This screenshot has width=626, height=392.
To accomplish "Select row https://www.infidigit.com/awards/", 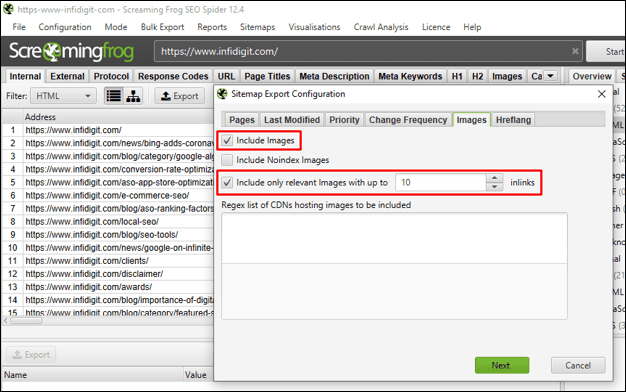I will pyautogui.click(x=108, y=287).
